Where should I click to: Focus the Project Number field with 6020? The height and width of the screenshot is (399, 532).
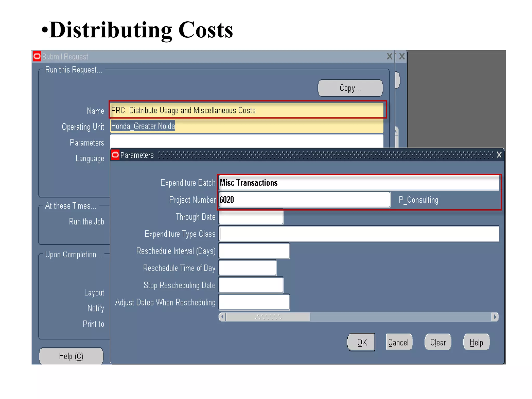(304, 200)
